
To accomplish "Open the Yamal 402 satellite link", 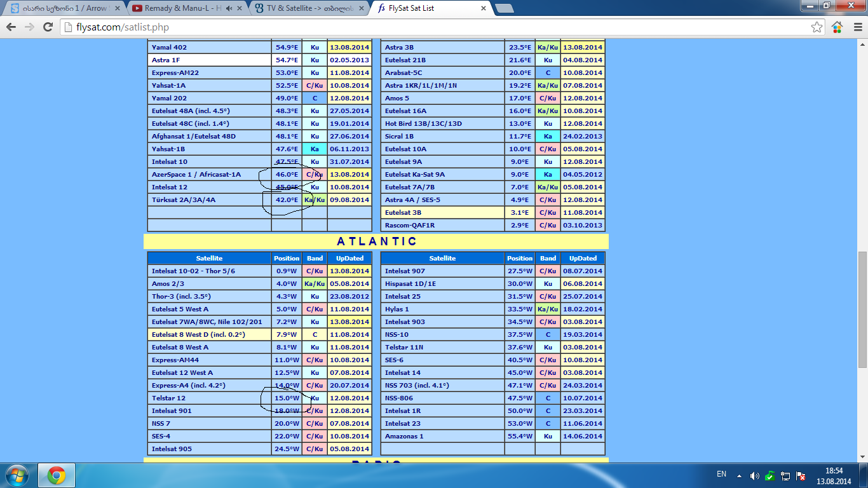I will [169, 47].
